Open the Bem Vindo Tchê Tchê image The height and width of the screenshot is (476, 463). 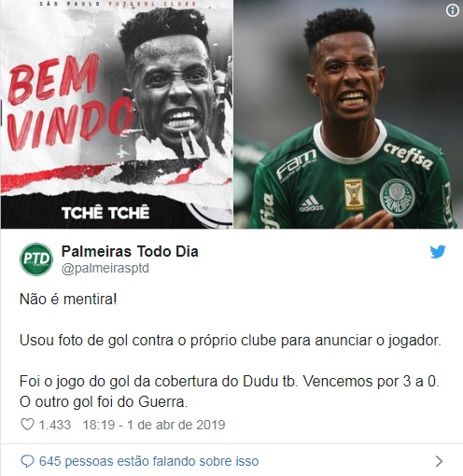click(x=117, y=114)
